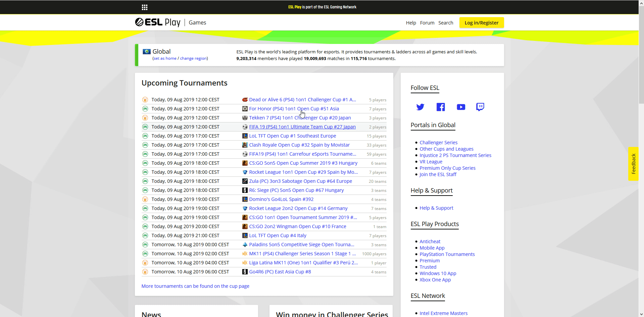Open FIFA 19 Ultimate Team Cup #27 Japan
The width and height of the screenshot is (644, 317).
pos(302,127)
